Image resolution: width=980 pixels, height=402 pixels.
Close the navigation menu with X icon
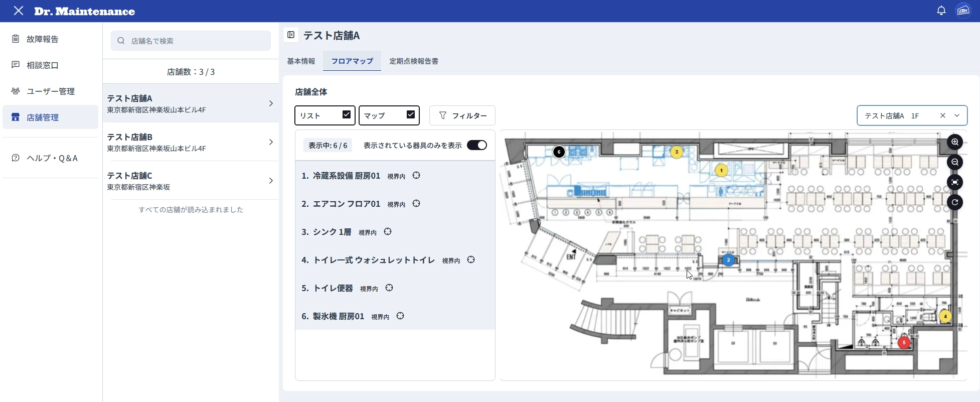19,11
